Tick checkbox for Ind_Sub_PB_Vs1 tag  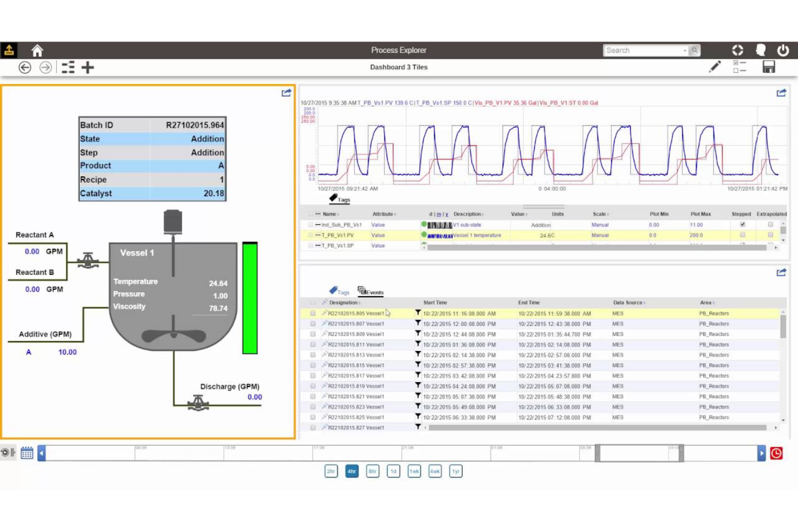[311, 225]
